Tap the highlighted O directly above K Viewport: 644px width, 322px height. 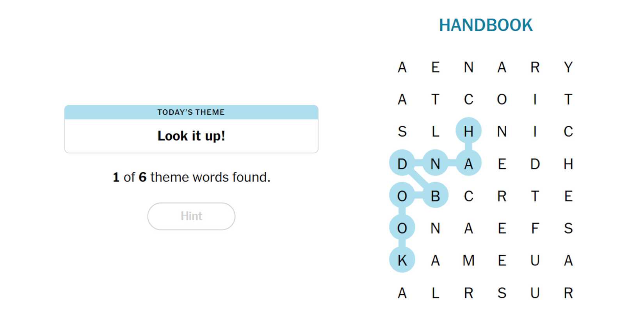(402, 228)
